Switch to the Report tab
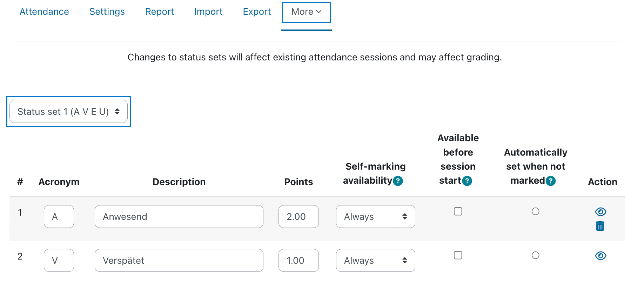 coord(160,12)
